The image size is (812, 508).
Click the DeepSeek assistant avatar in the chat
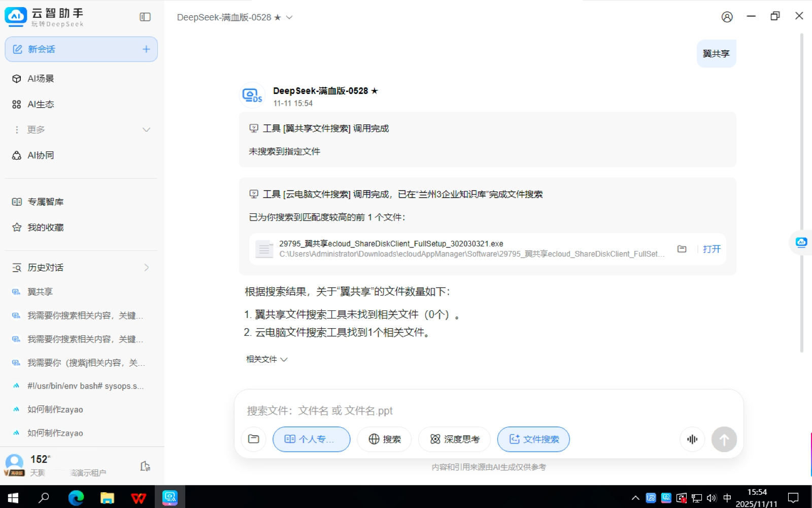click(252, 95)
